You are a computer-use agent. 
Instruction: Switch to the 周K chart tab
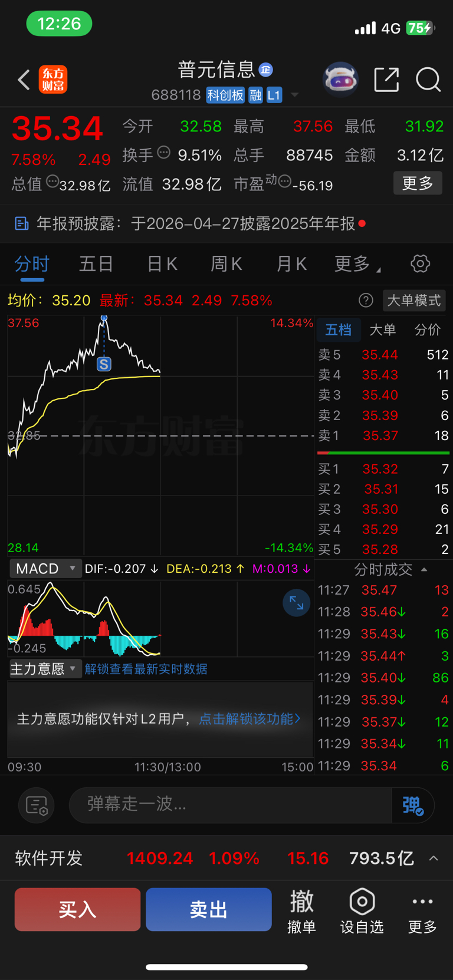[x=226, y=264]
